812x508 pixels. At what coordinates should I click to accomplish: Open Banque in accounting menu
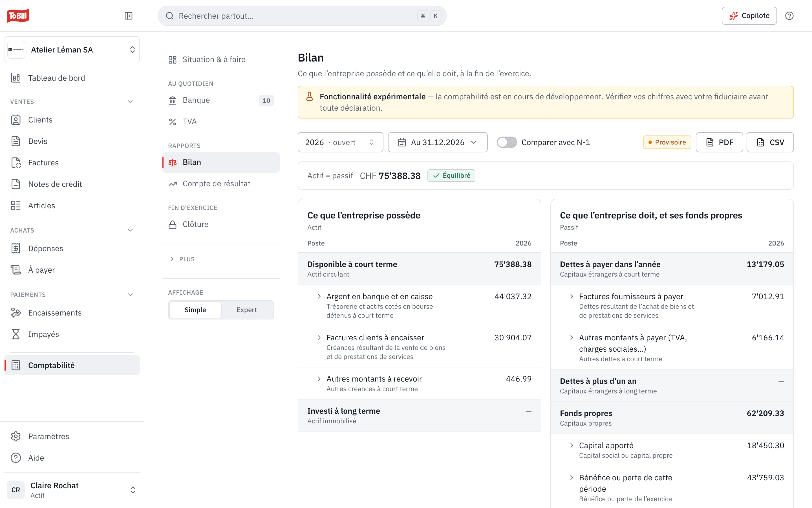tap(221, 100)
